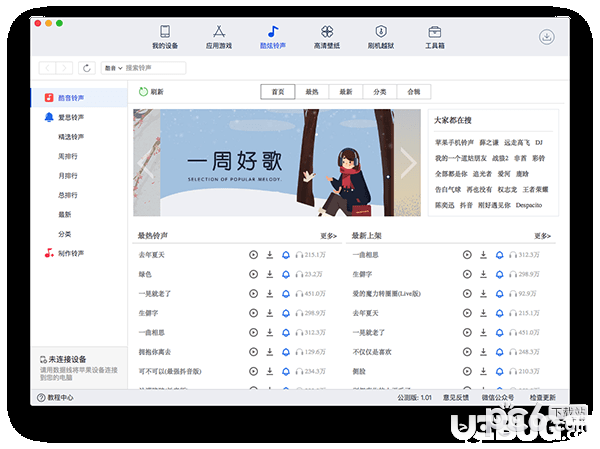This screenshot has height=449, width=600.
Task: Open the 我的设备 device section
Action: pyautogui.click(x=165, y=37)
